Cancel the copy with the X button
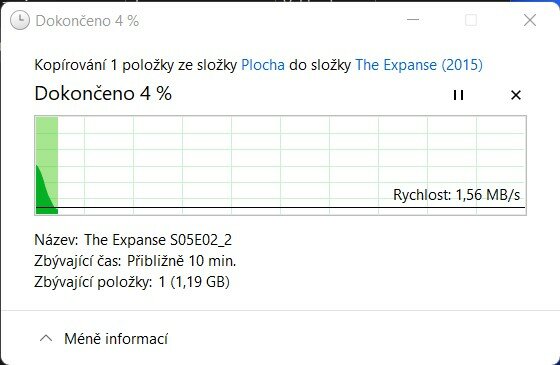 coord(516,95)
